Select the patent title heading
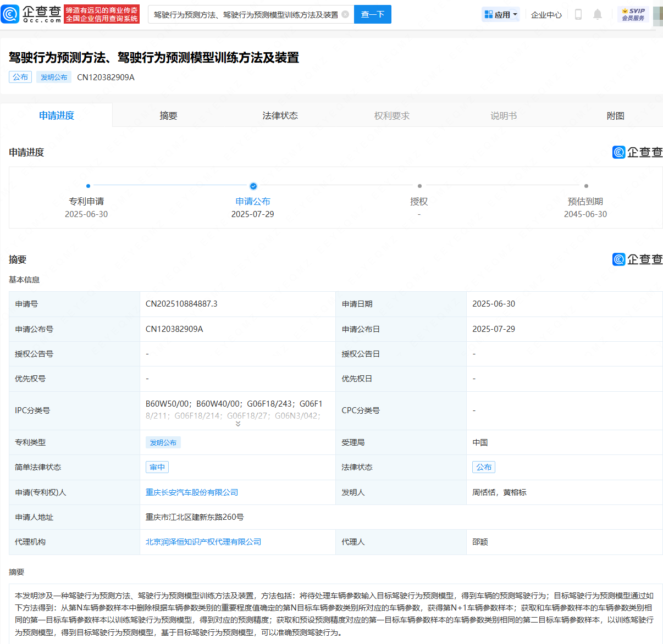 click(x=154, y=58)
